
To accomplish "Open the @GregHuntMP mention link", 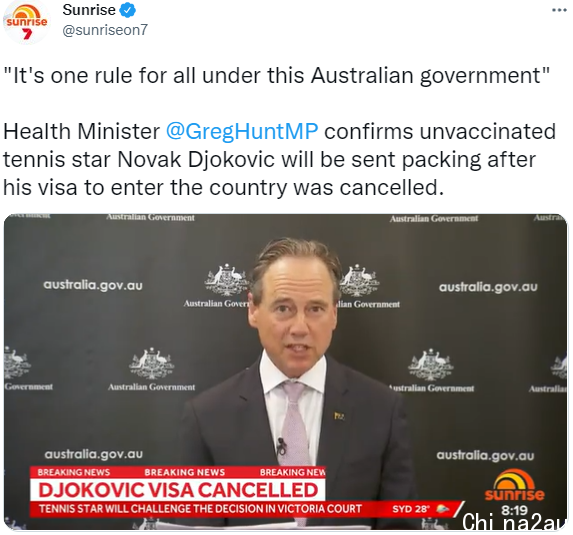I will point(242,132).
